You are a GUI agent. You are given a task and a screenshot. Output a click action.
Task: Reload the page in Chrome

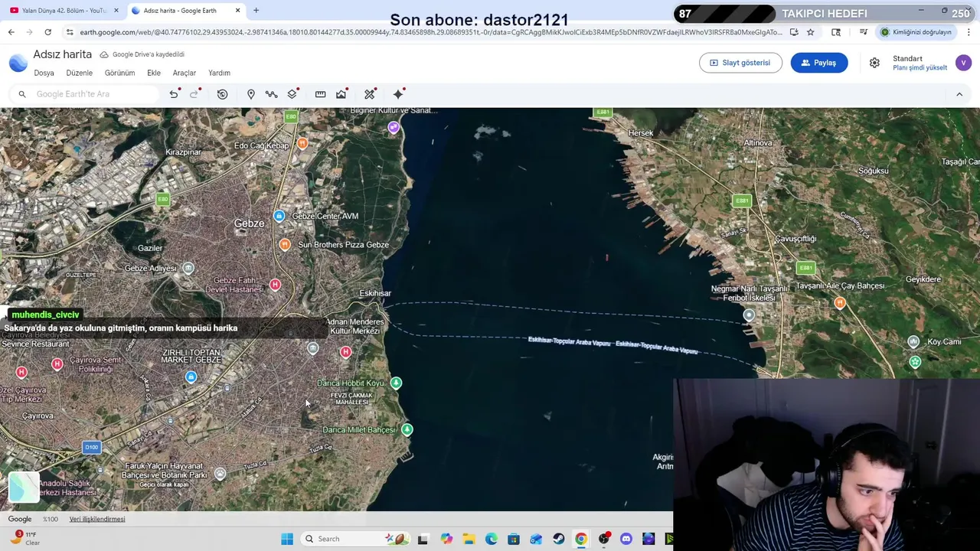(x=47, y=32)
